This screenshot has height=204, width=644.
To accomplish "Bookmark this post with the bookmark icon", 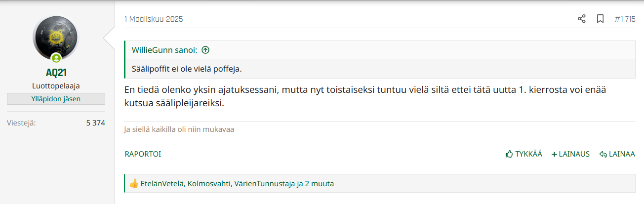I will coord(600,19).
